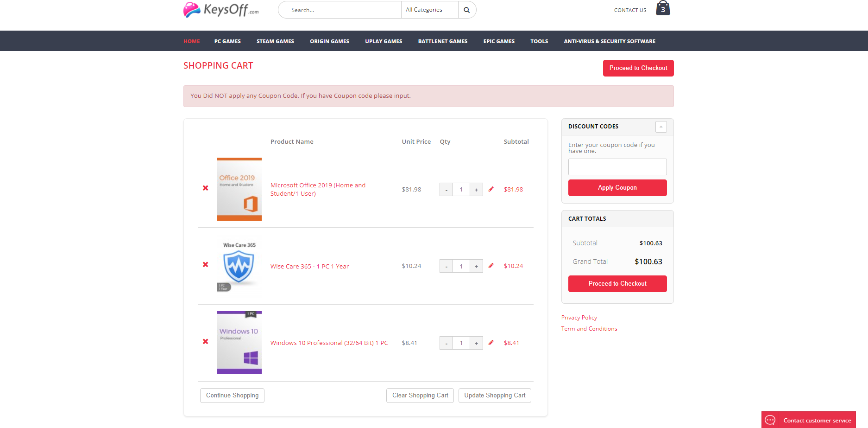Screen dimensions: 868x428
Task: Open the Uplay Games menu
Action: coord(384,41)
